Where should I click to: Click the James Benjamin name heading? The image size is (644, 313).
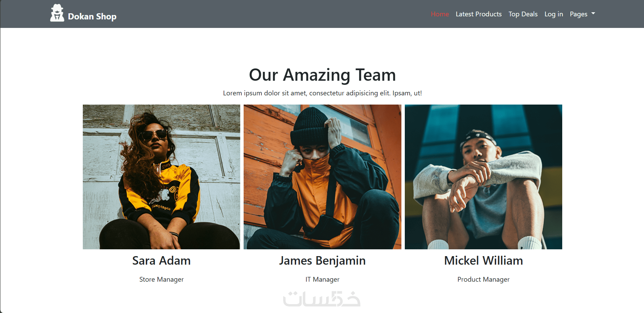pos(322,261)
